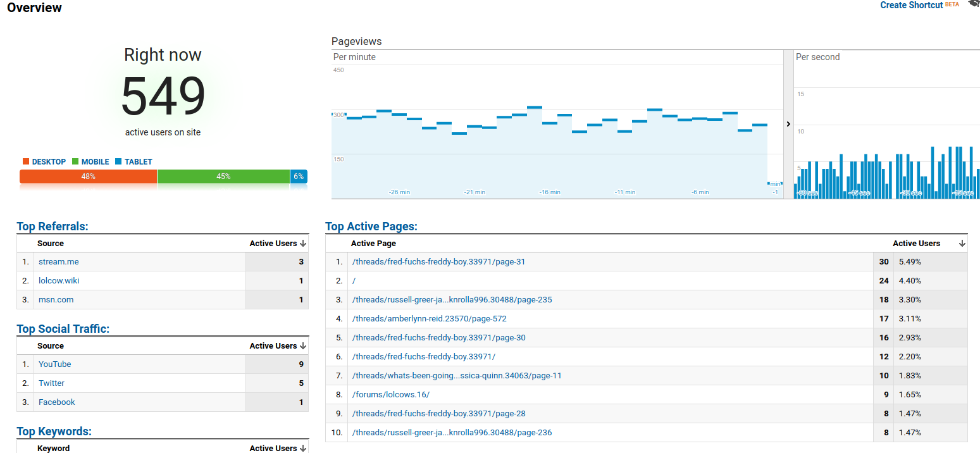Click the blue TABLET 6% bar segment
Screen dimensions: 980x453
[x=299, y=177]
